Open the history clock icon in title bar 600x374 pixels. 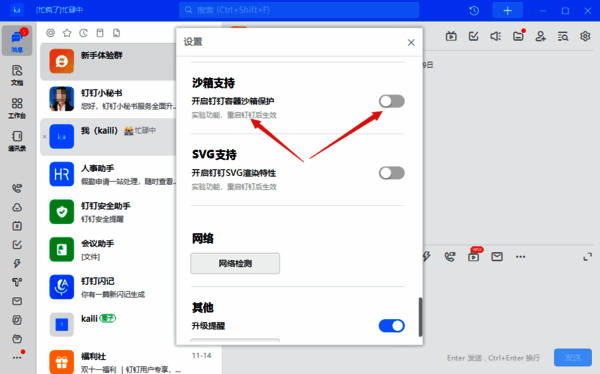(474, 10)
